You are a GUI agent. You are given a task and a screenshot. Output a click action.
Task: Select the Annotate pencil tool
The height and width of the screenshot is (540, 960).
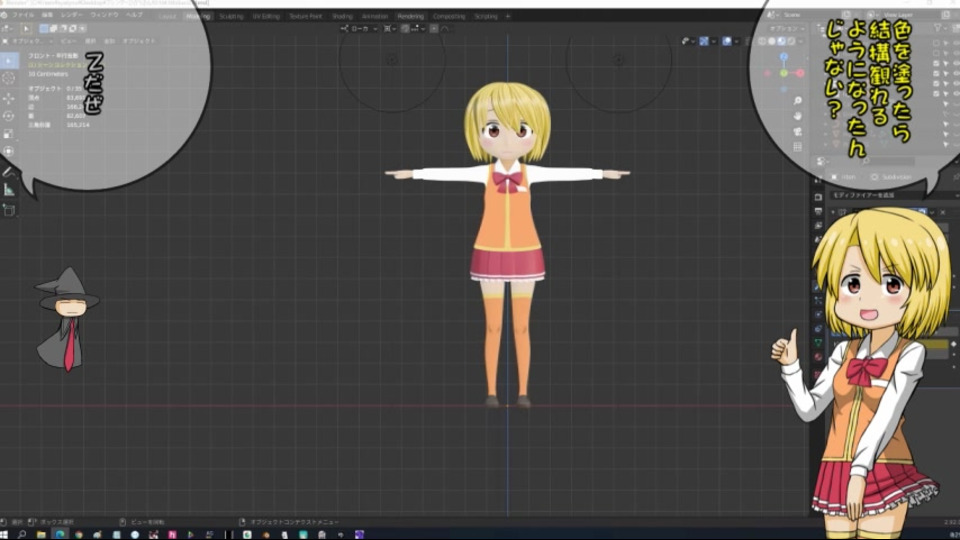point(9,172)
